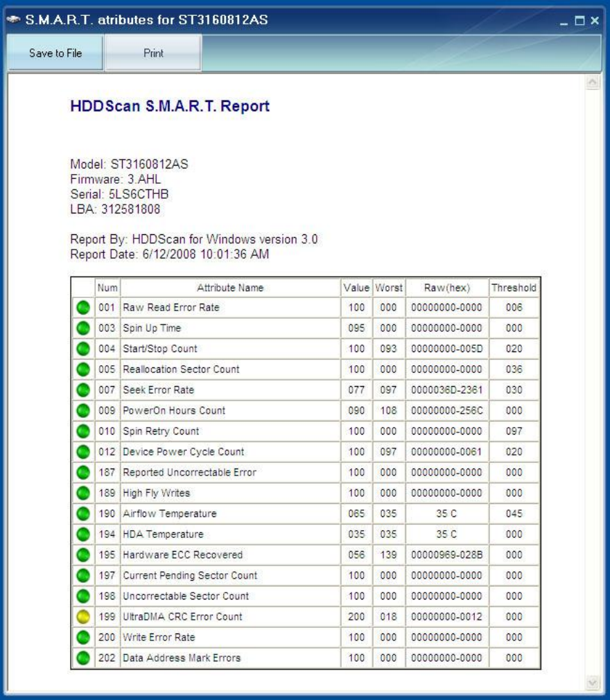Click the Num column header
Viewport: 610px width, 700px height.
click(x=107, y=288)
